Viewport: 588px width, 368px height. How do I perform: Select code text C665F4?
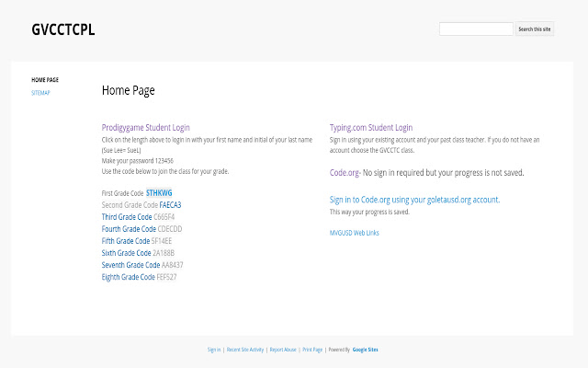click(x=164, y=217)
